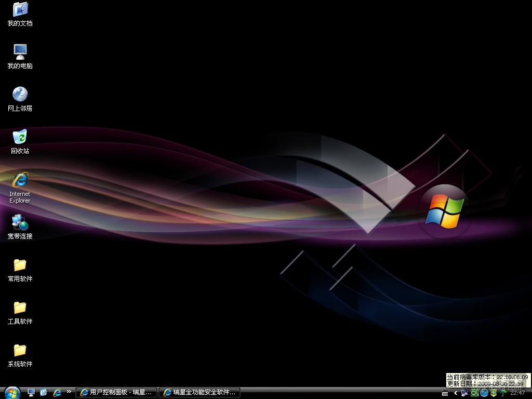This screenshot has height=399, width=532.
Task: Click the blue round globe tray icon
Action: [484, 393]
